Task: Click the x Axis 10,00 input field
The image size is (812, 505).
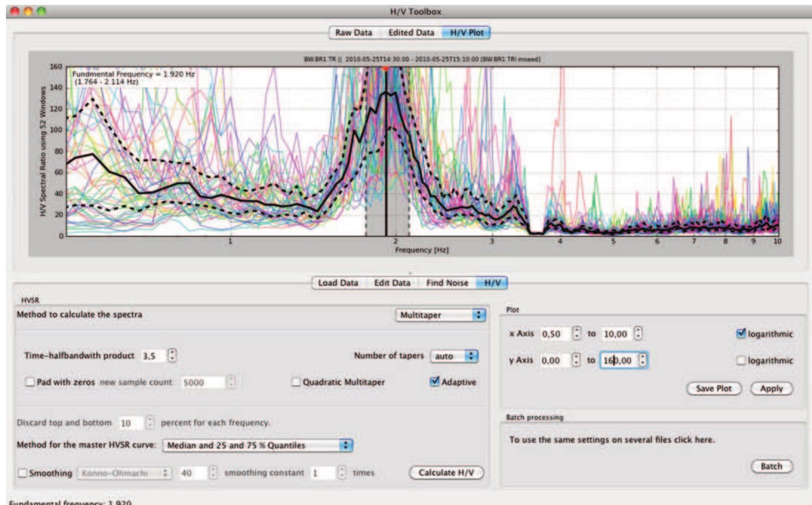Action: click(617, 334)
